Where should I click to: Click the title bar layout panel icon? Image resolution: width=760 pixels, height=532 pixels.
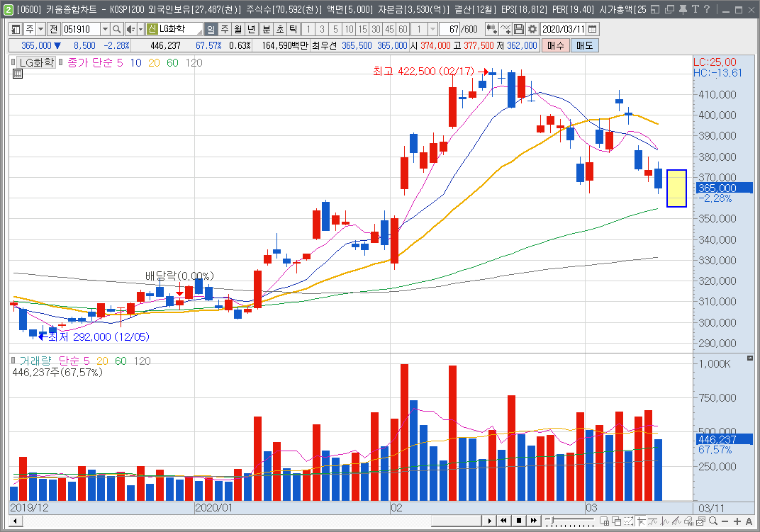pyautogui.click(x=655, y=9)
